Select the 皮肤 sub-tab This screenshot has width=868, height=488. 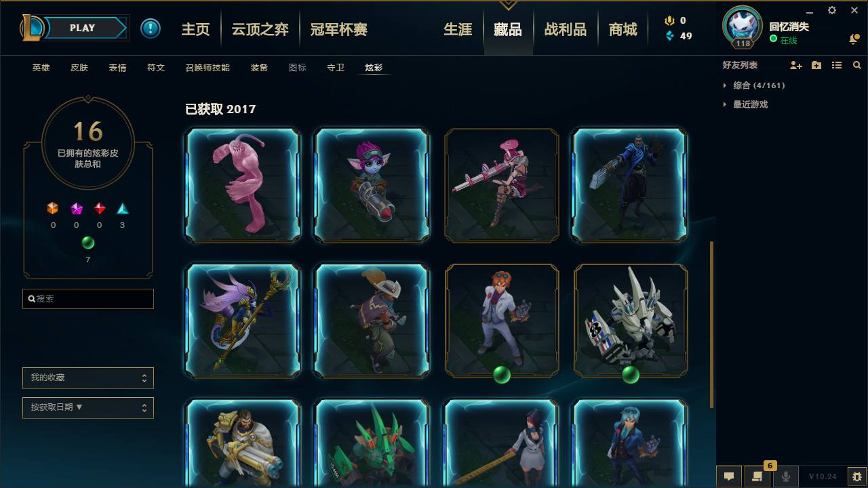(79, 68)
